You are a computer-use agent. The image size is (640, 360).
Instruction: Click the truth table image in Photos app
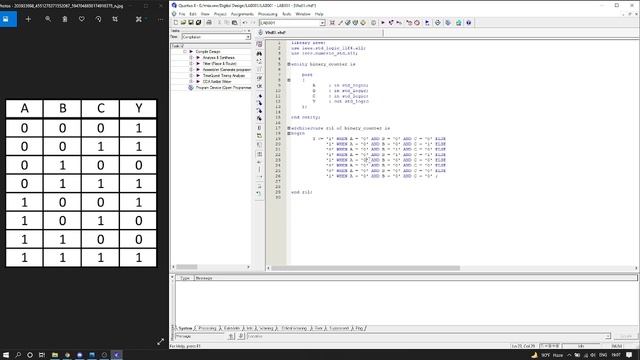(81, 183)
